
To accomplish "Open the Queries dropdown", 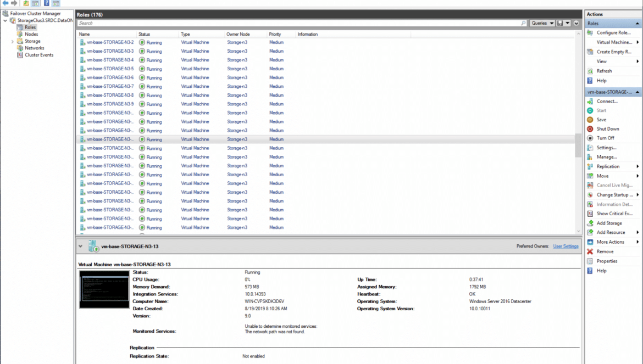I will point(542,24).
